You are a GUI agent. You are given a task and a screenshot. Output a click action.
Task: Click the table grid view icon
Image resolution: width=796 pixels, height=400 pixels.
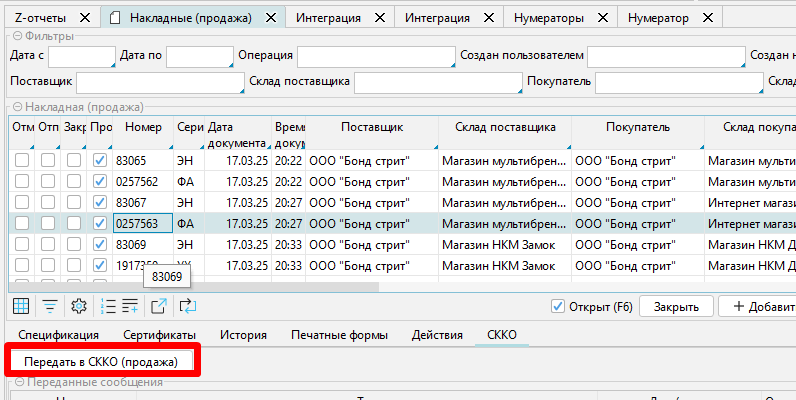20,306
